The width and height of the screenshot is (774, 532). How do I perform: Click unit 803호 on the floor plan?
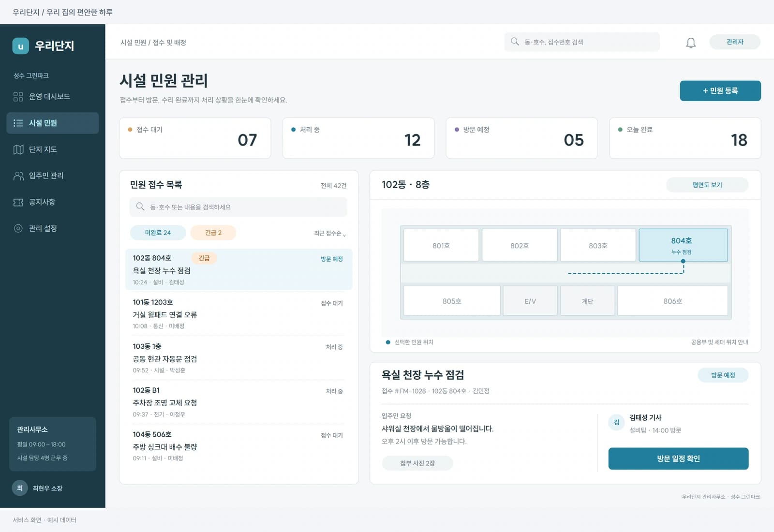pos(598,245)
